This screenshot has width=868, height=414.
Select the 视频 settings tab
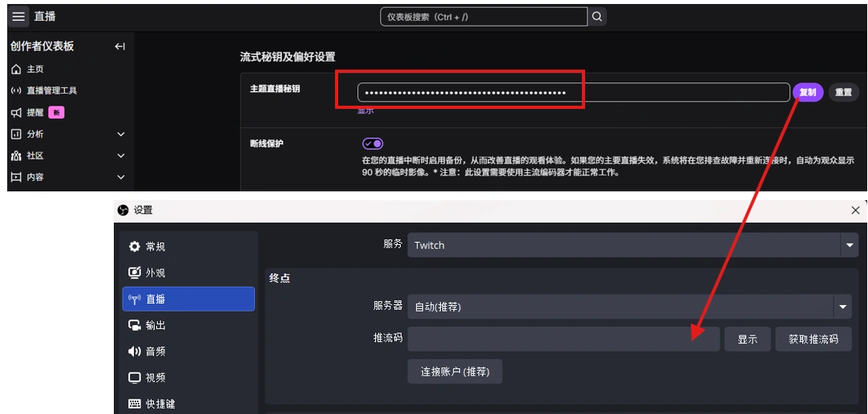188,377
